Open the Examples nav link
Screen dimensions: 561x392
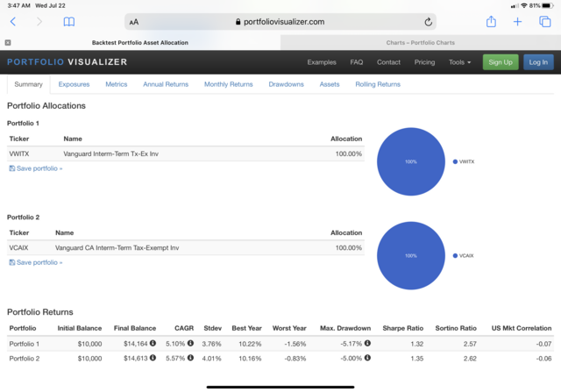click(x=322, y=62)
